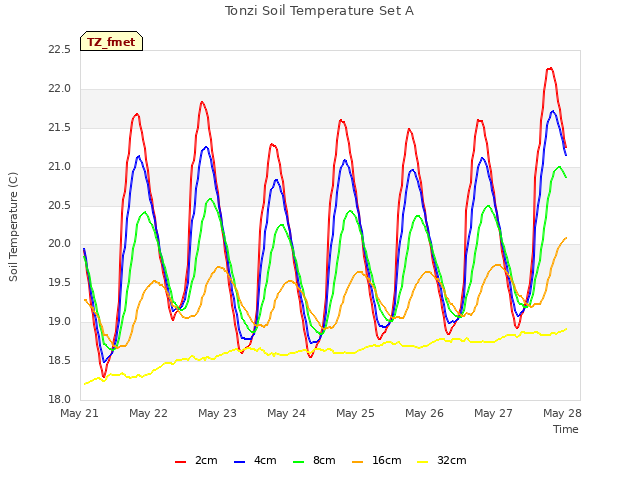This screenshot has width=640, height=480.
Task: Click the orange 16cm line's right endpoint
Action: 566,238
